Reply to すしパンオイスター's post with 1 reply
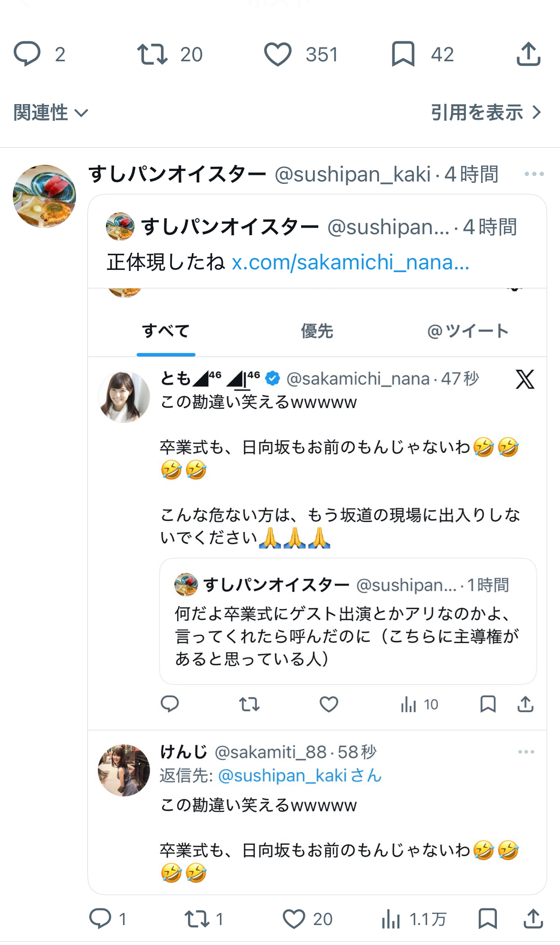The width and height of the screenshot is (560, 945). [x=101, y=919]
